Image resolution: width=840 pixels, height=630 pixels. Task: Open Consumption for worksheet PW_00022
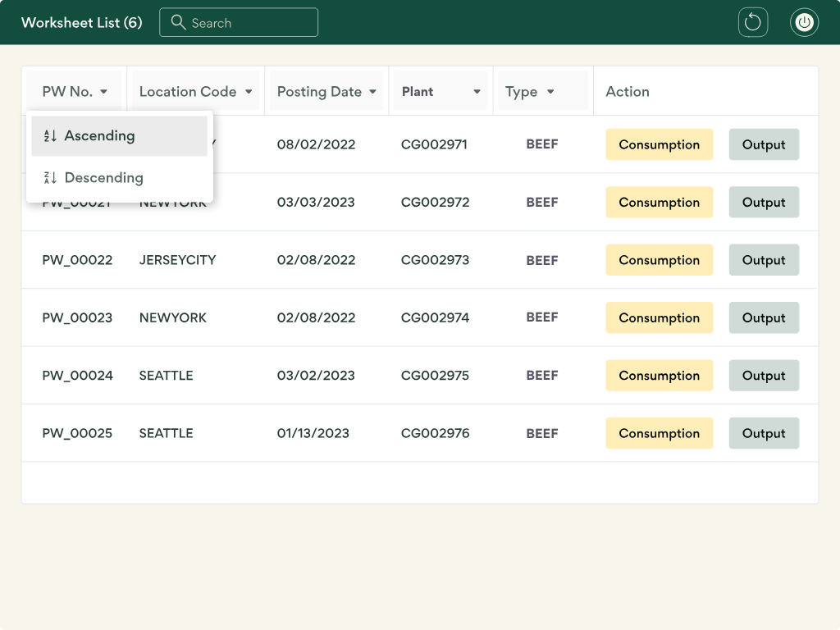659,260
